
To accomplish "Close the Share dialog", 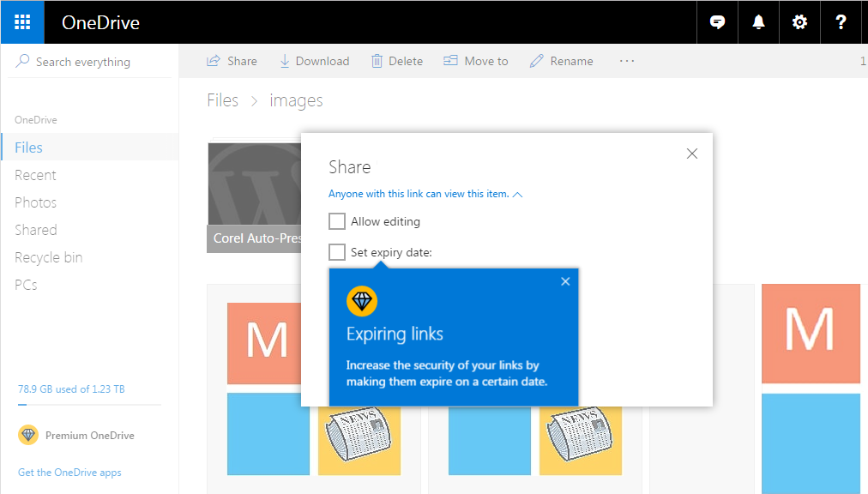I will [692, 154].
